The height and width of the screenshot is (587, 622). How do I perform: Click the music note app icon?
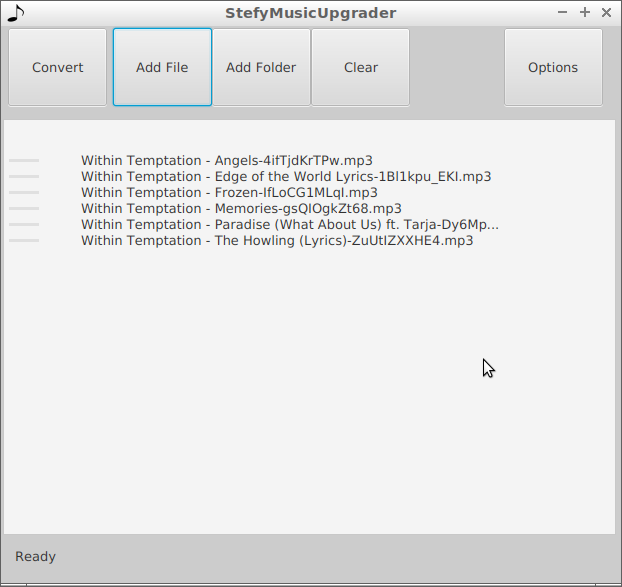click(16, 13)
